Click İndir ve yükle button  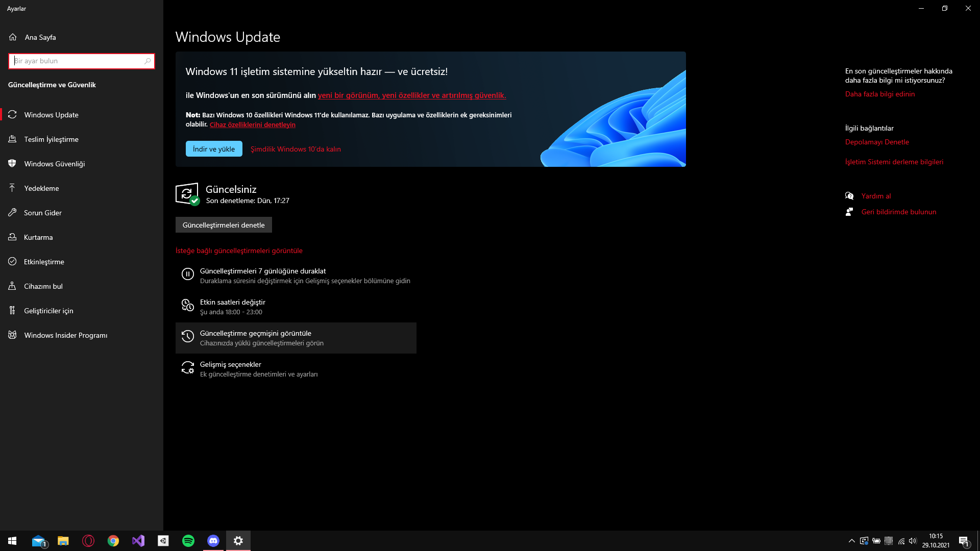(x=214, y=149)
